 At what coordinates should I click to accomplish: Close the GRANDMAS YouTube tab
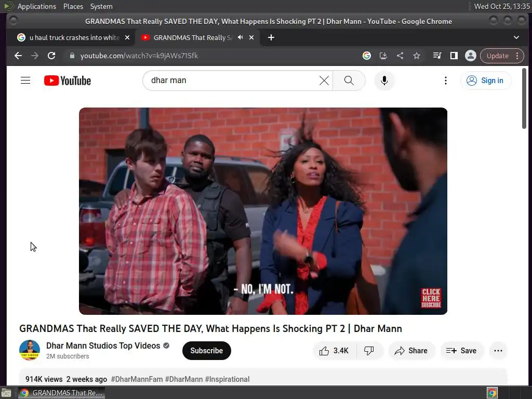pos(251,37)
